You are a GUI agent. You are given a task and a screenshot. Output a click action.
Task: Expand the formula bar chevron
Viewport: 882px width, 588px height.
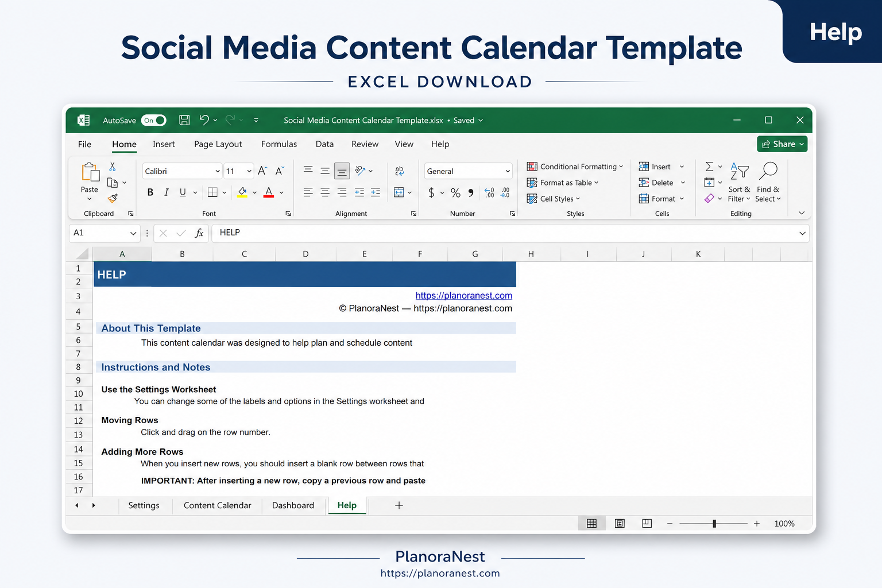[x=802, y=233]
